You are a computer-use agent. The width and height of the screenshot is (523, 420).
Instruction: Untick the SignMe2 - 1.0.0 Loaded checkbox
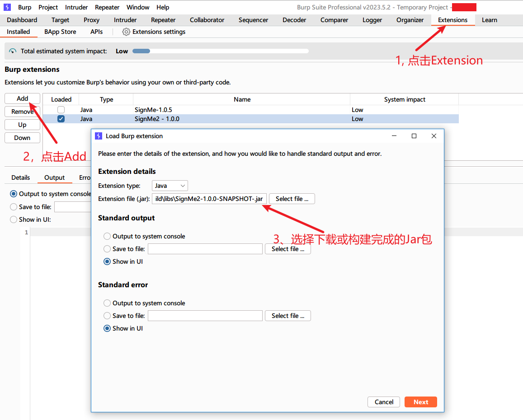(x=61, y=119)
